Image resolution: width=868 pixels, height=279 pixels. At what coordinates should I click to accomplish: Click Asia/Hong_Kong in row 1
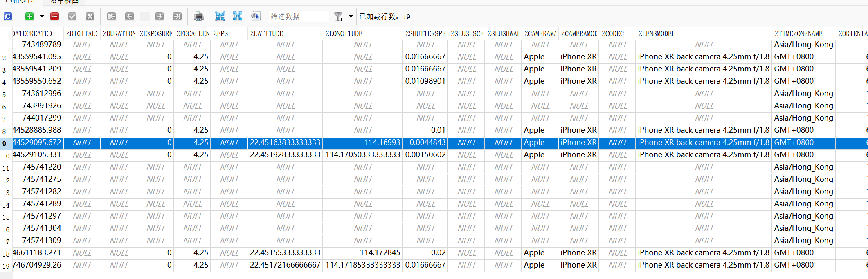[x=803, y=45]
